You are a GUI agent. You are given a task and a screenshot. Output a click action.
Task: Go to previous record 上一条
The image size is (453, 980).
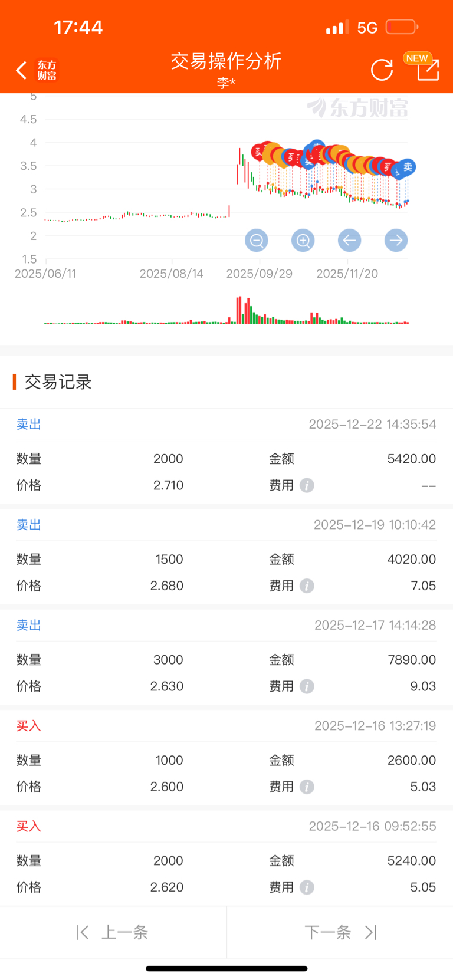click(x=113, y=932)
